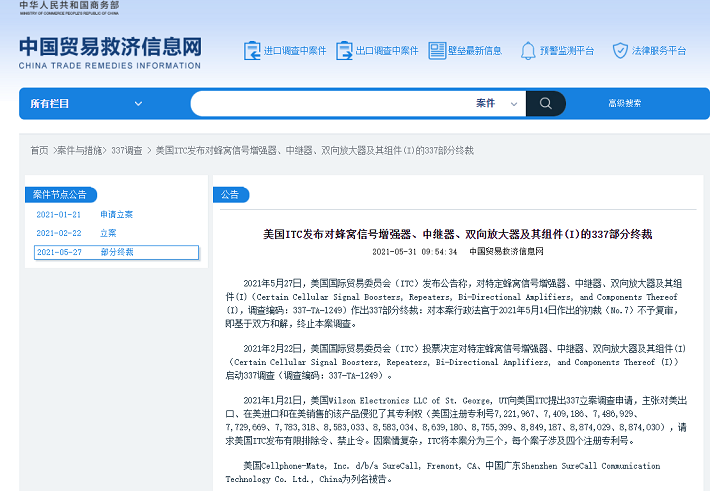The image size is (710, 491).
Task: Click the bell early-warning monitoring icon
Action: pyautogui.click(x=528, y=50)
